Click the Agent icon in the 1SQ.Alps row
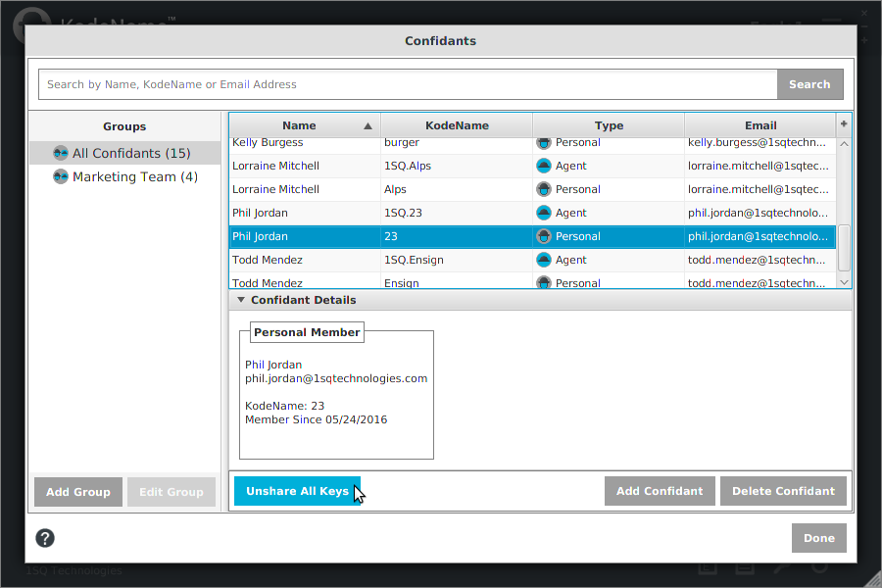The height and width of the screenshot is (588, 882). pyautogui.click(x=543, y=166)
